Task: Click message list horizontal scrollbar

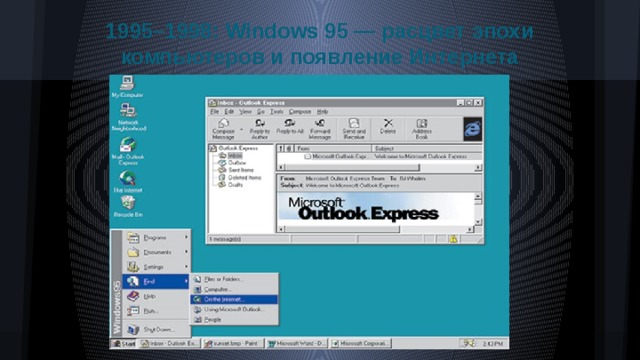Action: 352,167
